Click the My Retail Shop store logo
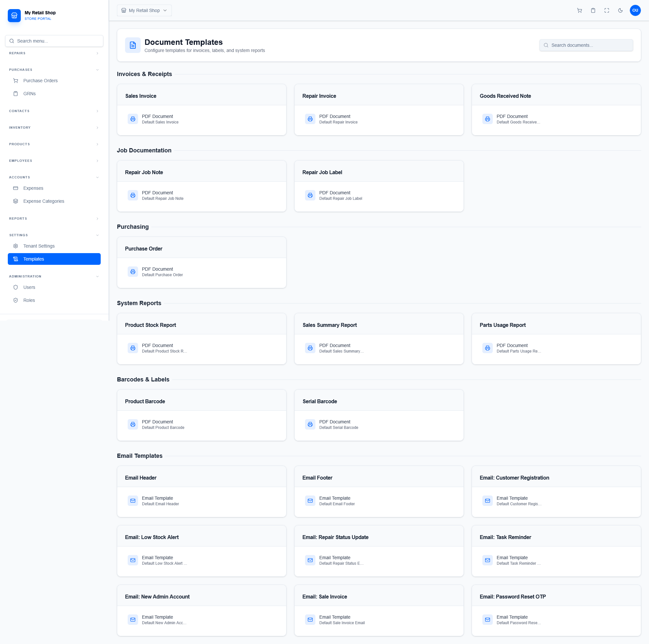 pos(14,16)
